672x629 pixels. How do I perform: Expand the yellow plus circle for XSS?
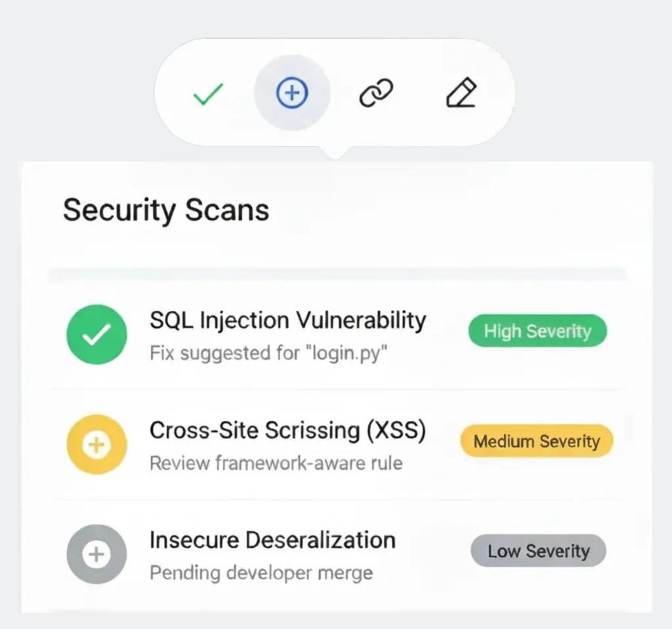click(96, 444)
